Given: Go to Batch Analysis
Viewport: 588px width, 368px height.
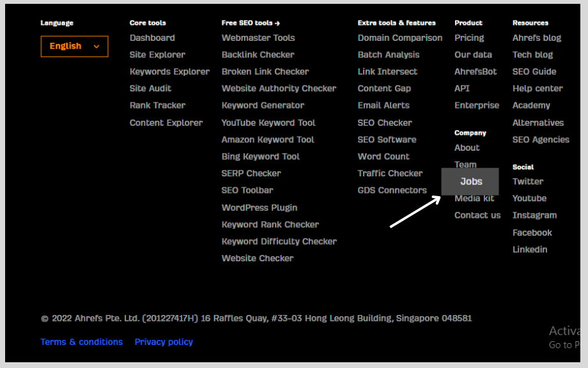Looking at the screenshot, I should coord(389,55).
